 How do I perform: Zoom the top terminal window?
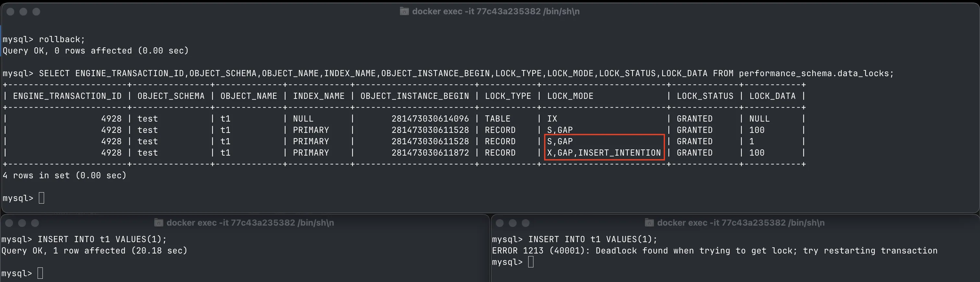point(37,12)
